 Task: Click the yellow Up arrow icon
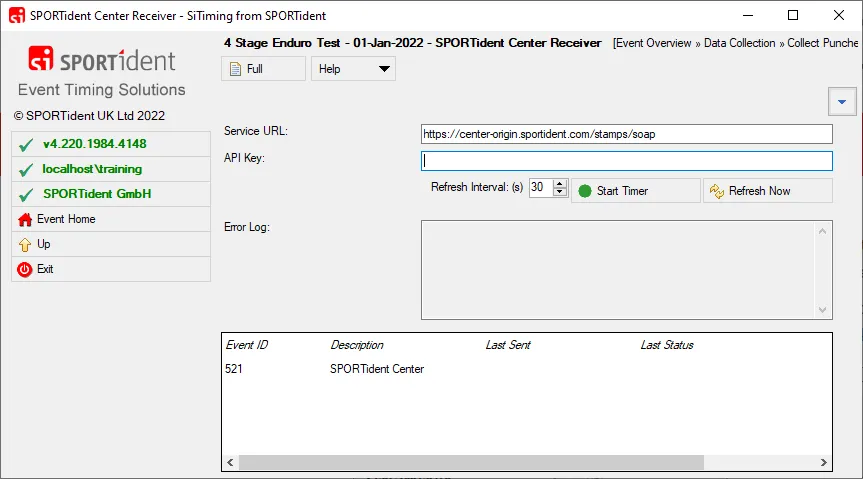click(x=25, y=244)
